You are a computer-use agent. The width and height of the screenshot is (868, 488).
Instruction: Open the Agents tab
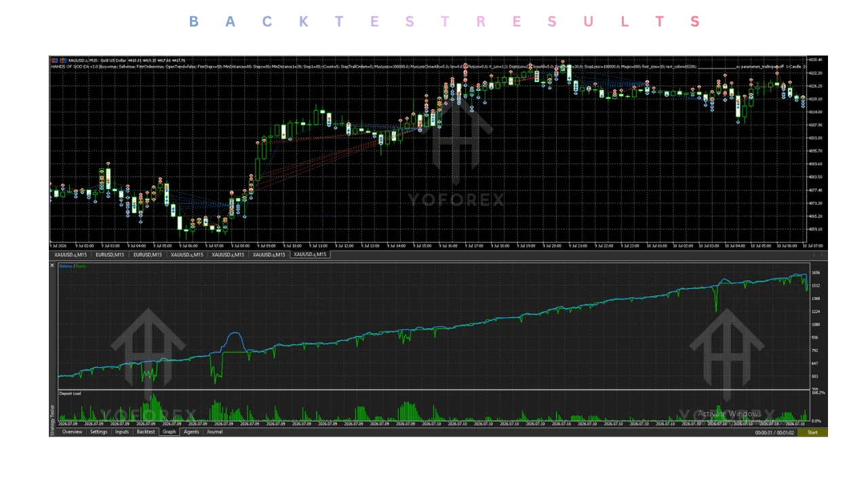[192, 432]
